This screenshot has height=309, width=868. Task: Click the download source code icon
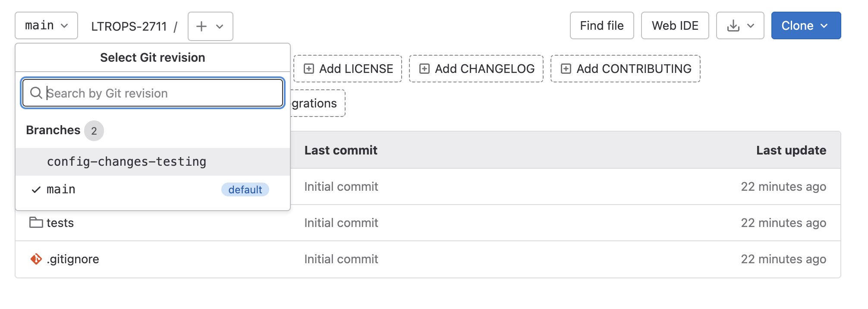tap(733, 26)
